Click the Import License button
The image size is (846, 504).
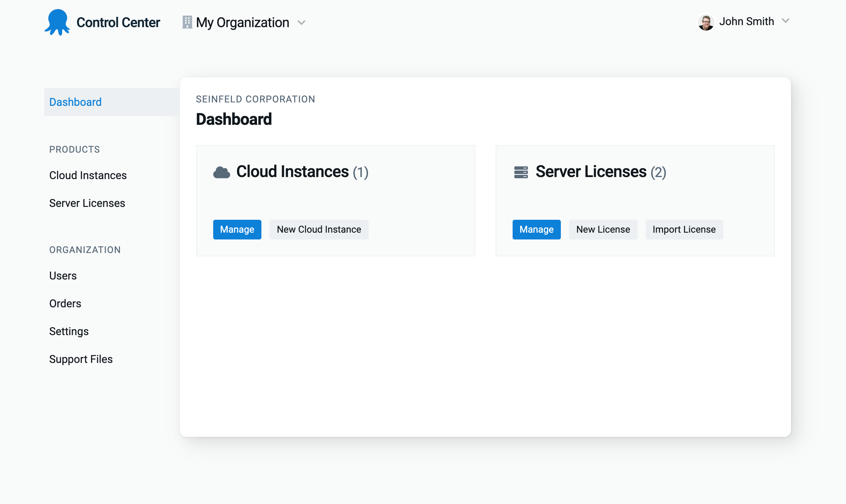[x=684, y=229]
